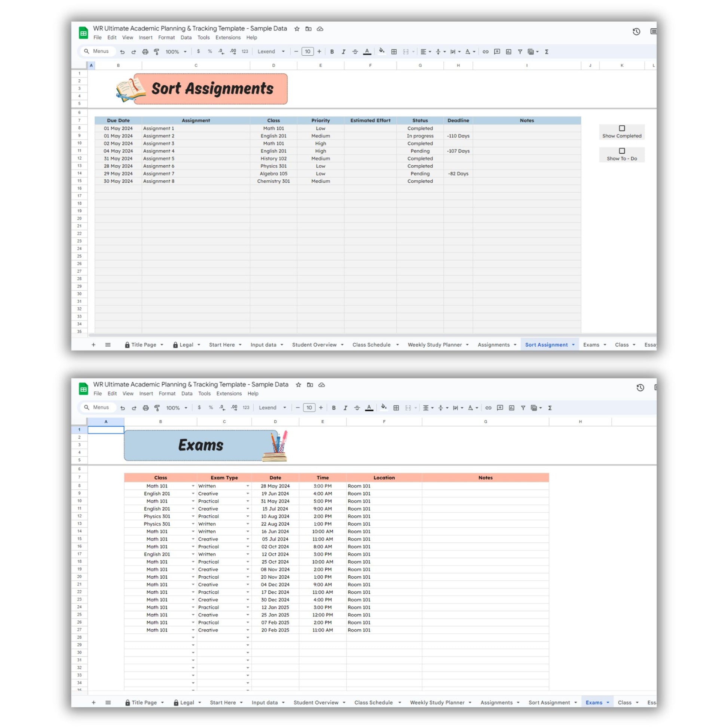The width and height of the screenshot is (728, 728).
Task: Click add sheet plus button in Sort Assignments window
Action: pyautogui.click(x=94, y=345)
